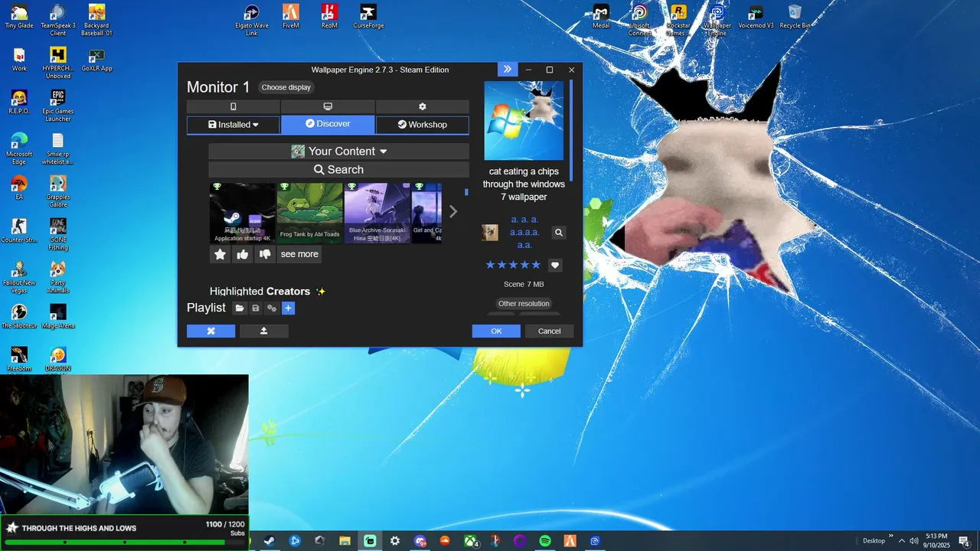
Task: Expand the Your Content dropdown
Action: (338, 152)
